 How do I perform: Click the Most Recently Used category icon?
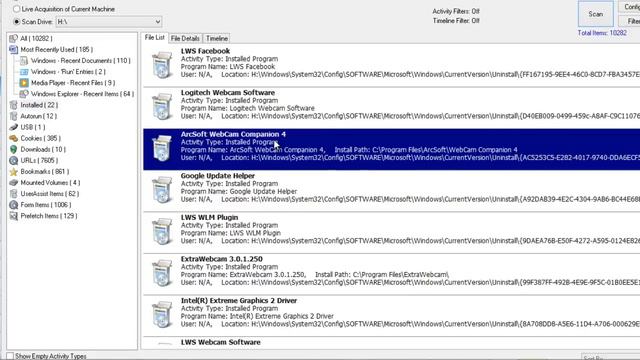click(x=13, y=49)
